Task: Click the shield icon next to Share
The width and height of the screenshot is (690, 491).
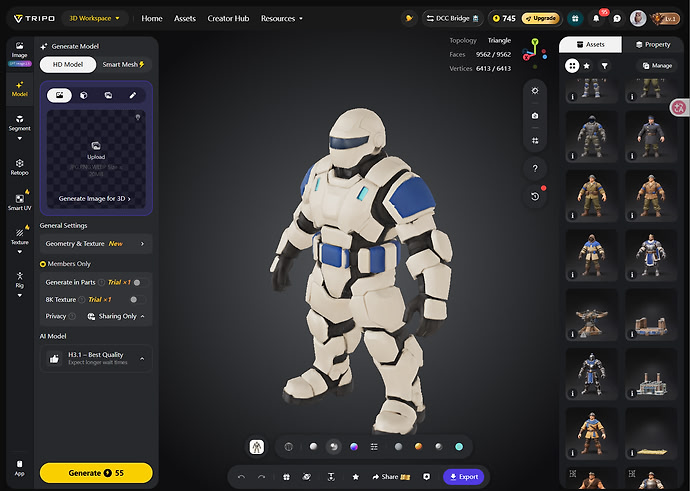Action: tap(426, 476)
